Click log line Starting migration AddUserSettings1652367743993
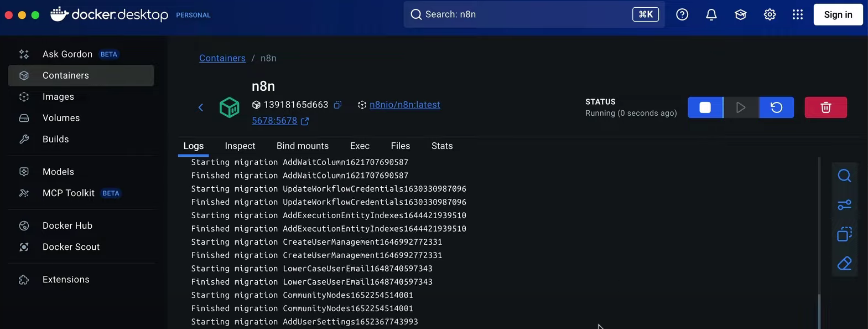The width and height of the screenshot is (868, 329). tap(304, 322)
